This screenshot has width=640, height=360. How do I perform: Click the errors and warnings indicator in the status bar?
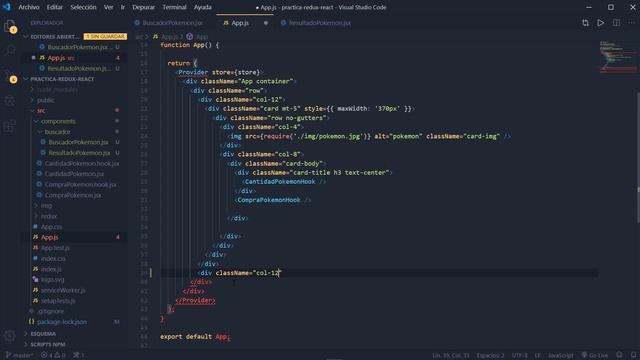(x=53, y=355)
